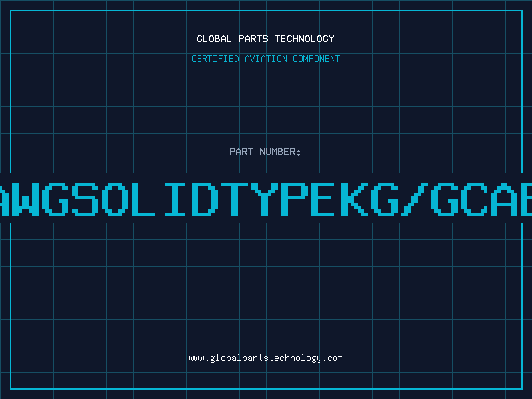Image resolution: width=532 pixels, height=399 pixels.
Task: Open the www.globalpartstechnology.com link
Action: pos(265,358)
